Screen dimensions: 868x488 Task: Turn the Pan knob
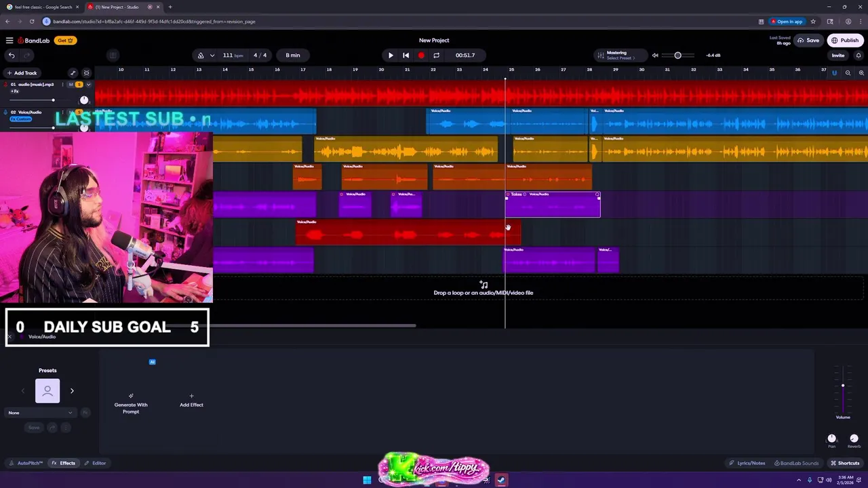click(x=831, y=439)
